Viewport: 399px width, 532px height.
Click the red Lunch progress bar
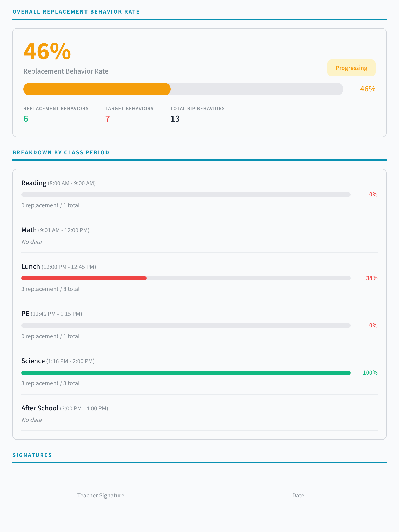[84, 278]
